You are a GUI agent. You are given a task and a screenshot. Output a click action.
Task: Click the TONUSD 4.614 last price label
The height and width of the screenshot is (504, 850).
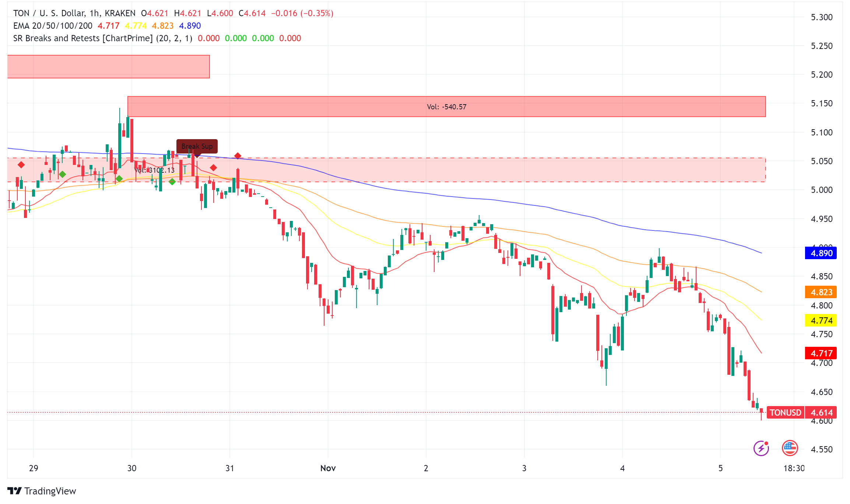point(802,413)
